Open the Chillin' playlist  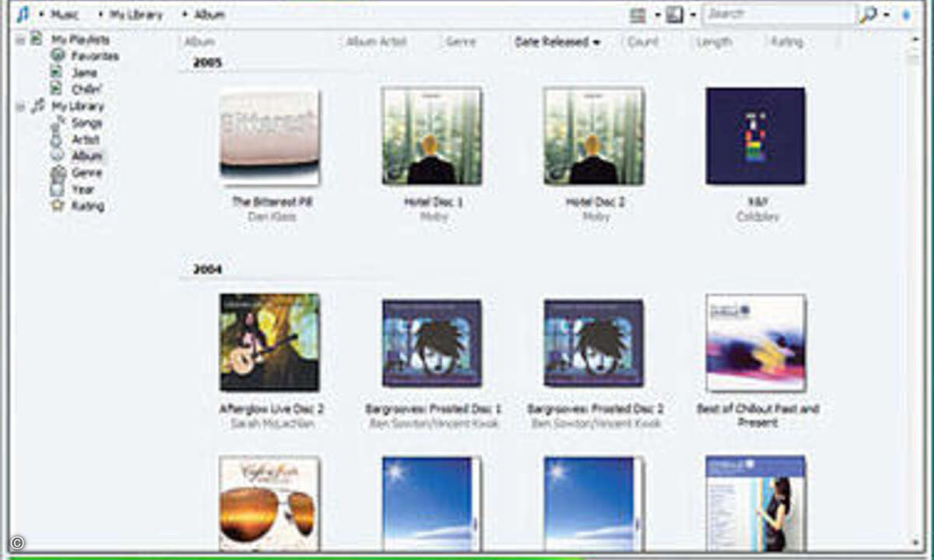[87, 89]
